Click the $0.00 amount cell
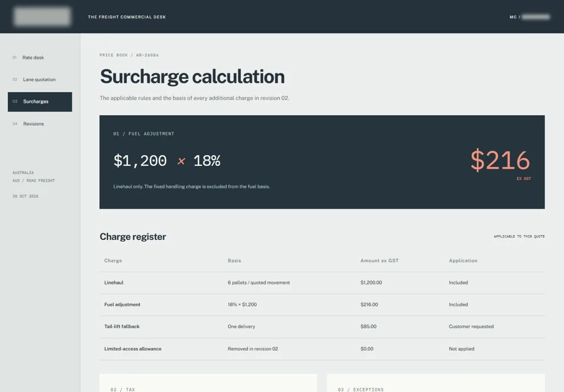Screen dimensions: 564x392 367,349
